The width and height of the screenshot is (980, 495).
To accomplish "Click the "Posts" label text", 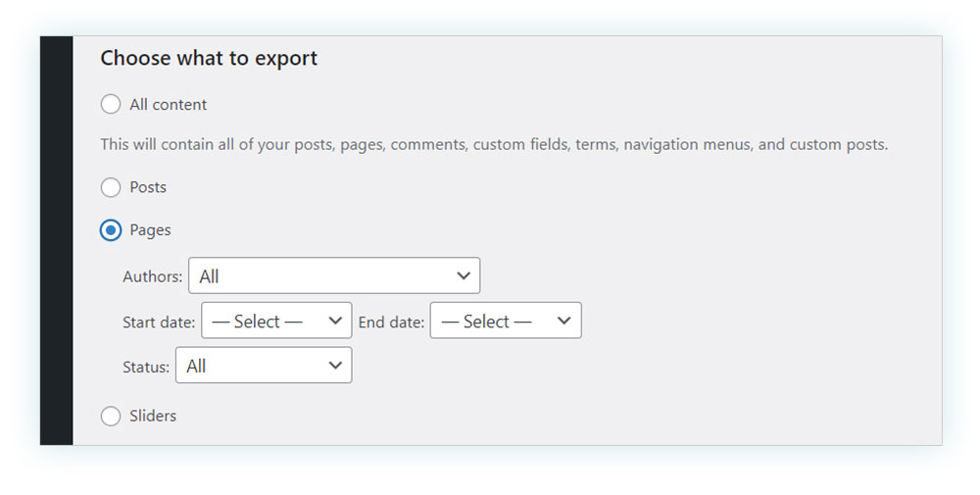I will [148, 187].
